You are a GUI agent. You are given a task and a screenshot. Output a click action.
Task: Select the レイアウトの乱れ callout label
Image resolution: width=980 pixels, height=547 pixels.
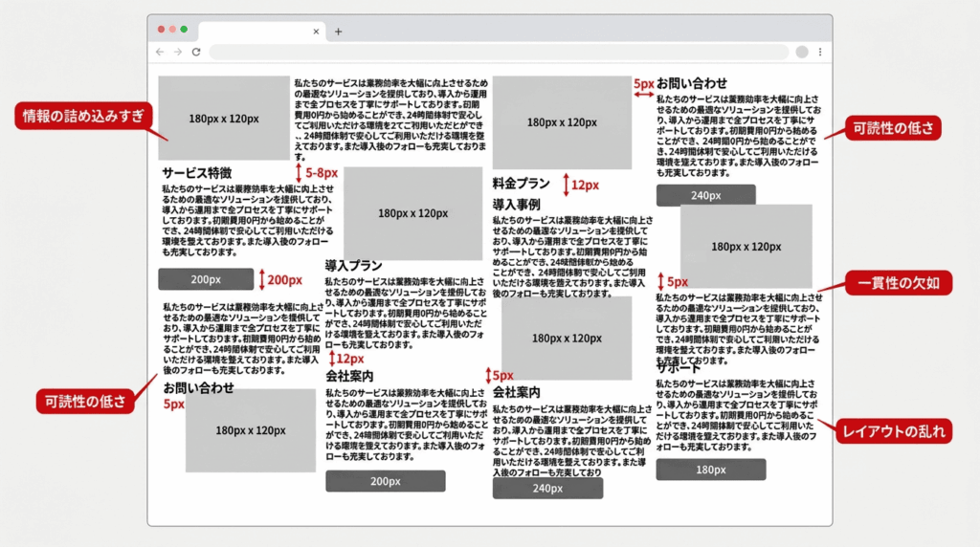click(x=893, y=431)
